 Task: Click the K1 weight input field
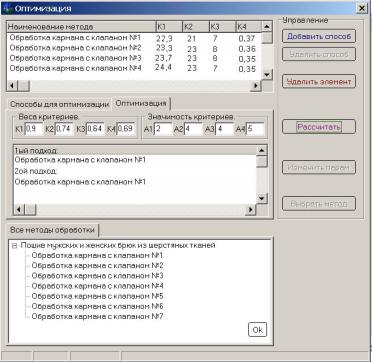click(34, 129)
